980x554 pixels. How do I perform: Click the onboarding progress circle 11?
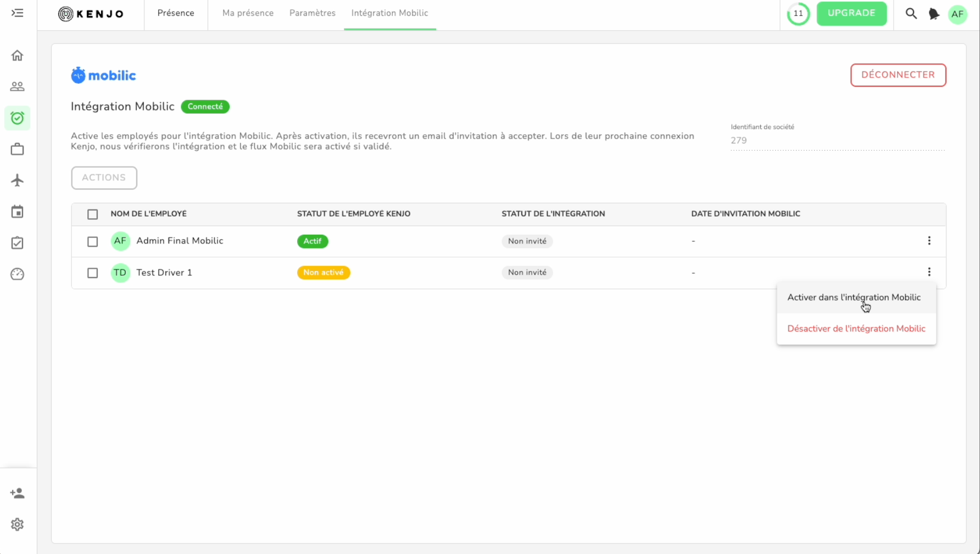pyautogui.click(x=798, y=14)
